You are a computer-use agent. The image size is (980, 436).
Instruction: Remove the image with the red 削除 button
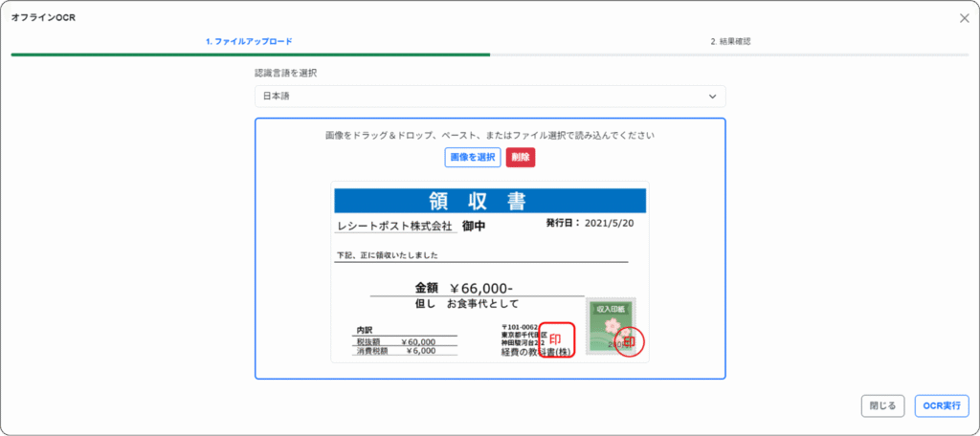point(521,157)
